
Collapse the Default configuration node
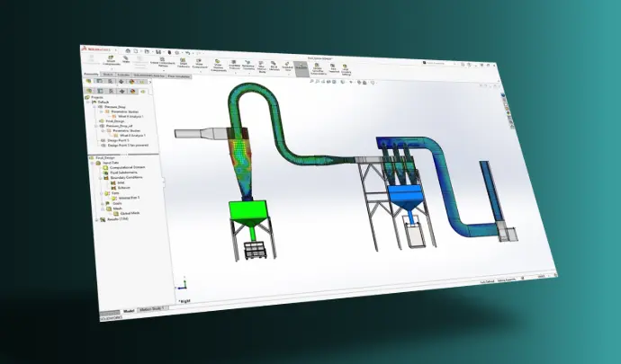click(x=89, y=102)
